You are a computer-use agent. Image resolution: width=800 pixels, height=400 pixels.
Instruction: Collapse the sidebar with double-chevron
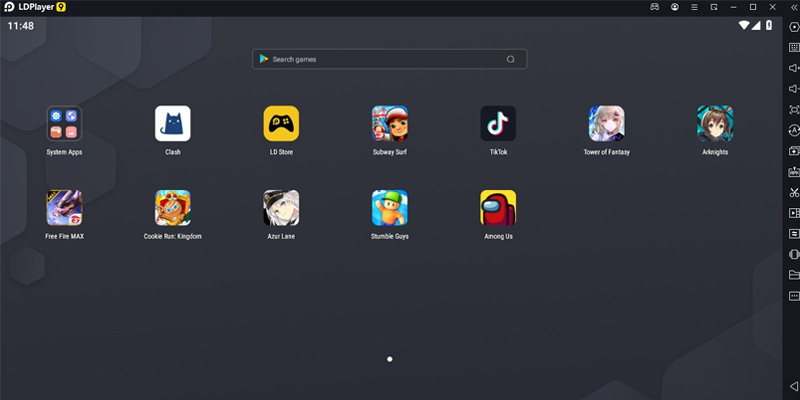point(794,7)
